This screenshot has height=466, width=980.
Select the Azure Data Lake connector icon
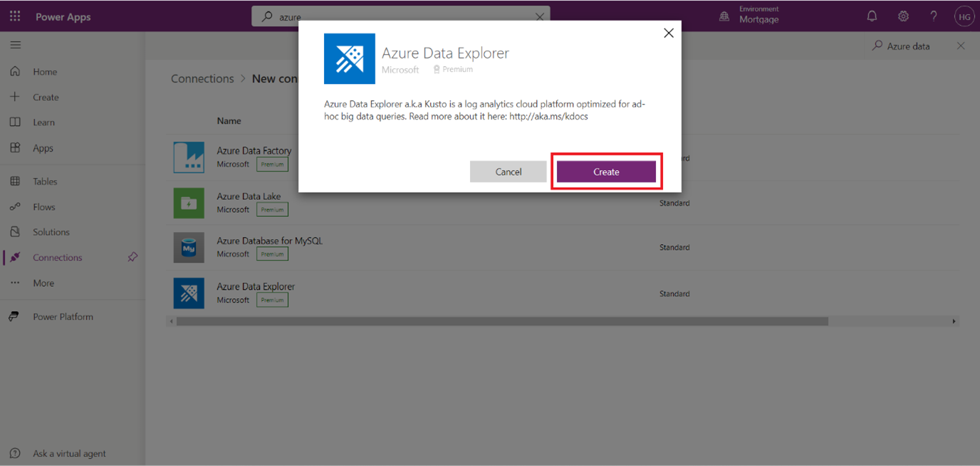[189, 203]
